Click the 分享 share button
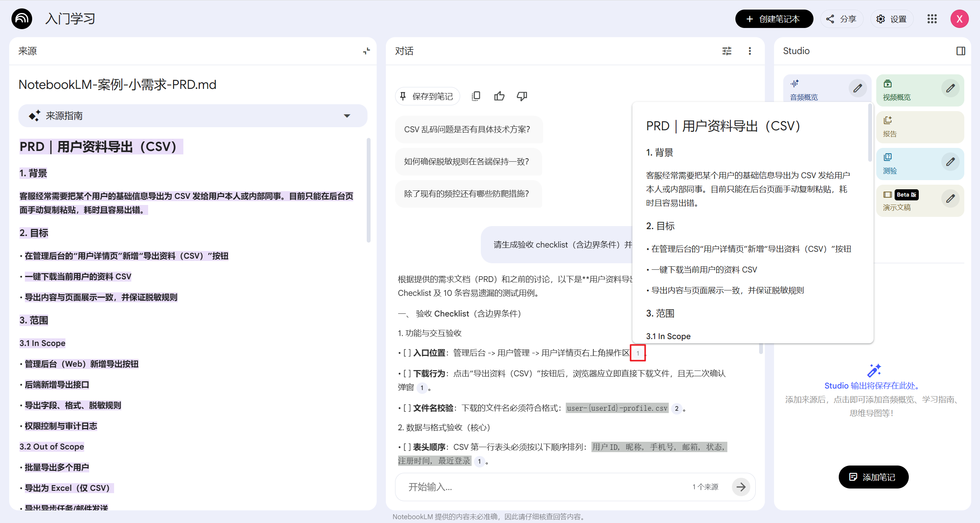 [841, 19]
